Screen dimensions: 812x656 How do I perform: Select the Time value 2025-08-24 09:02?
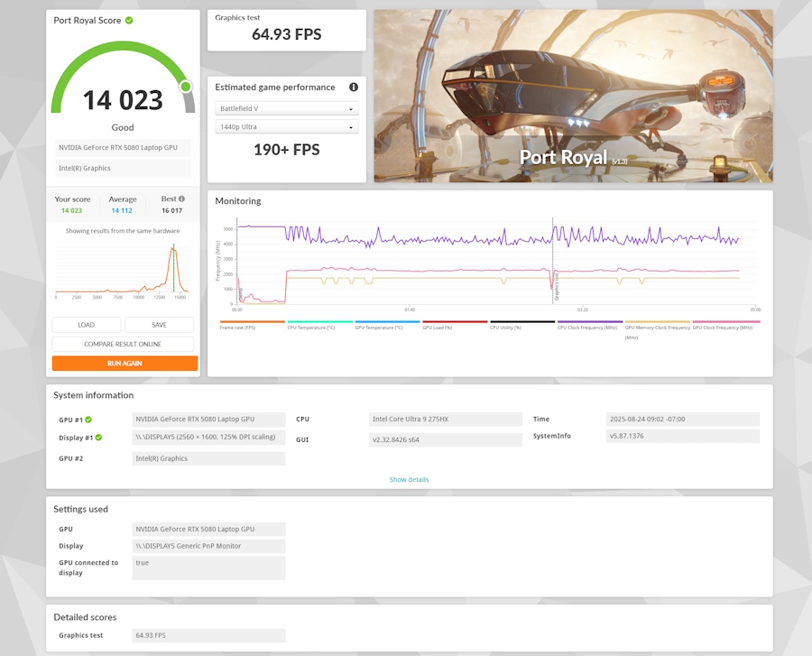tap(683, 419)
